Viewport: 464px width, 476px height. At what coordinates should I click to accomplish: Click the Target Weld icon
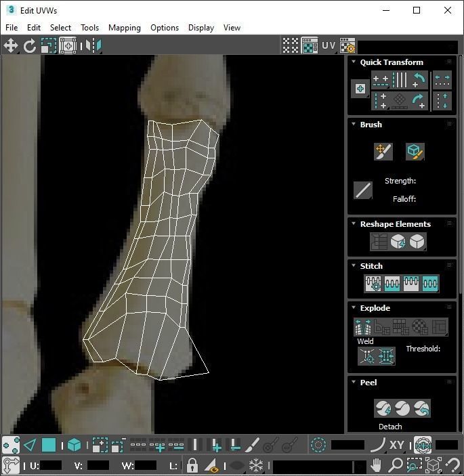pos(367,355)
